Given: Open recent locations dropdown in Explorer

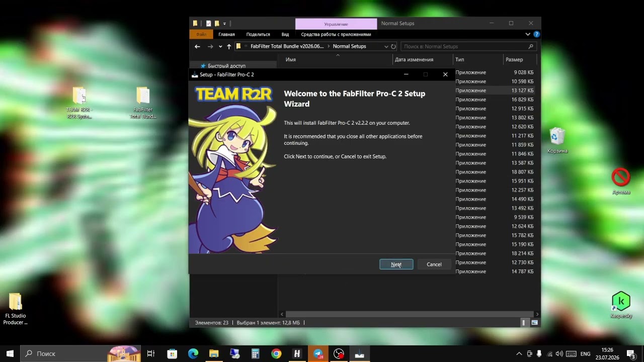Looking at the screenshot, I should tap(220, 46).
